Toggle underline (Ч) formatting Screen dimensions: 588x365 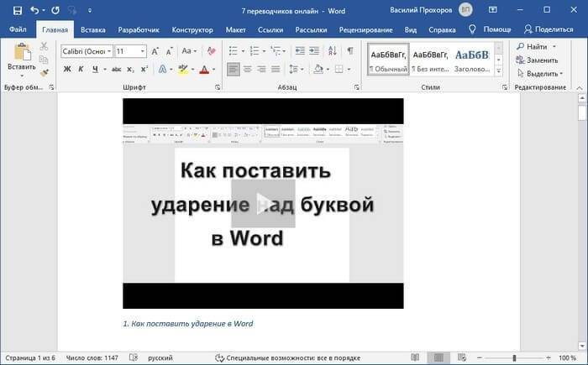tap(95, 69)
